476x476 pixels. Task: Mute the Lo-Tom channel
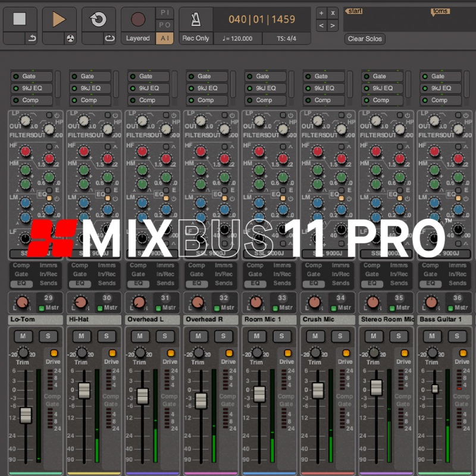point(23,336)
